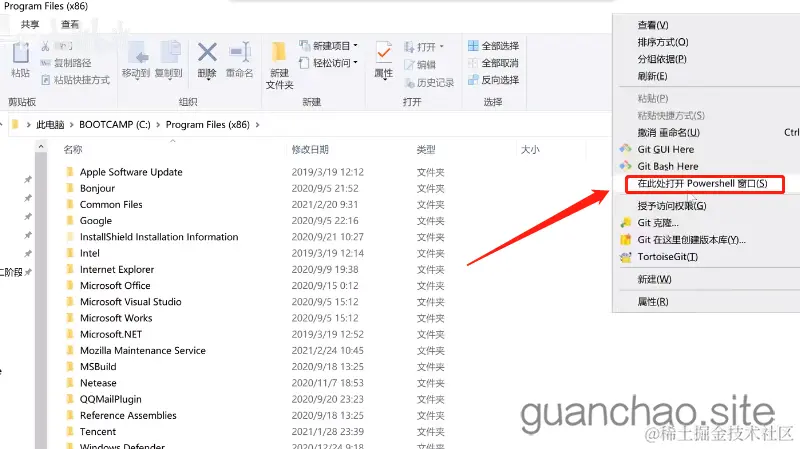Viewport: 800px width, 449px height.
Task: Select the Microsoft.NET folder
Action: 111,334
